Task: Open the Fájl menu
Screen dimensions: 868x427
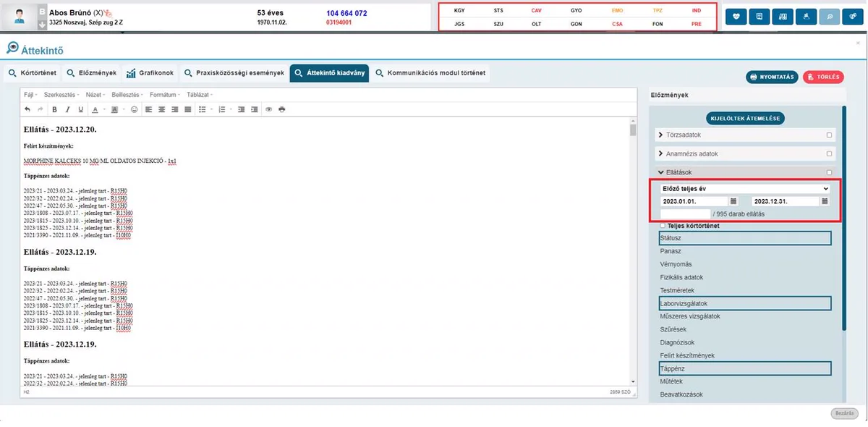Action: tap(30, 95)
